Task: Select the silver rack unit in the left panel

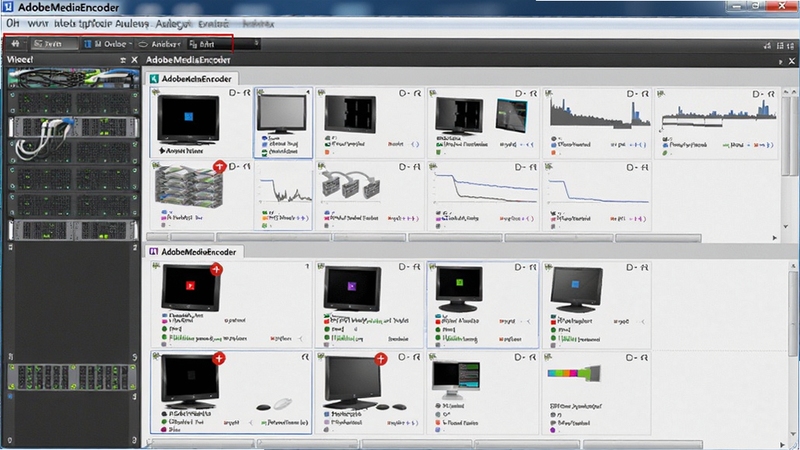Action: click(x=73, y=230)
